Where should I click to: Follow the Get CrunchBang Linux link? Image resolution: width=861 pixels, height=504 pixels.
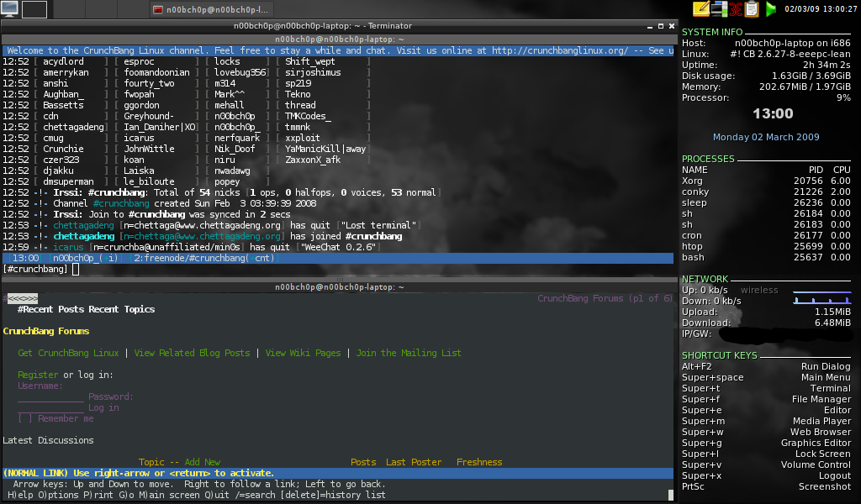68,353
